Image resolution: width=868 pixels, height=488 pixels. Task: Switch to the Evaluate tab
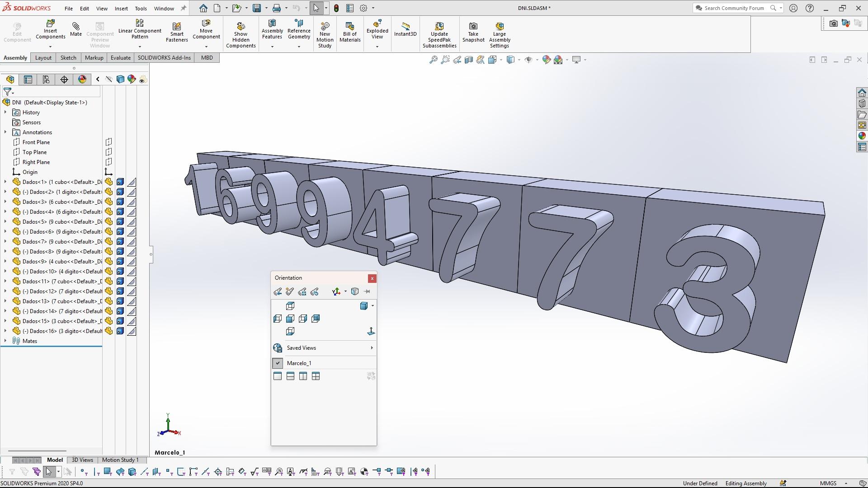[121, 58]
